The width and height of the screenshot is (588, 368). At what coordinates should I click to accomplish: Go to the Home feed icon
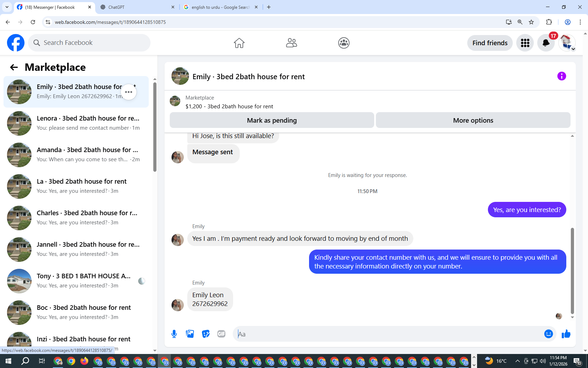[239, 43]
